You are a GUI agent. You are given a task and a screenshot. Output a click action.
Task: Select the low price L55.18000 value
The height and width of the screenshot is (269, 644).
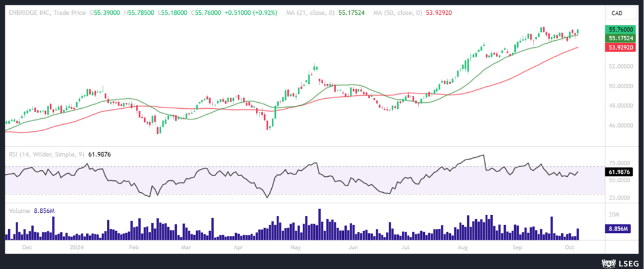coord(172,13)
